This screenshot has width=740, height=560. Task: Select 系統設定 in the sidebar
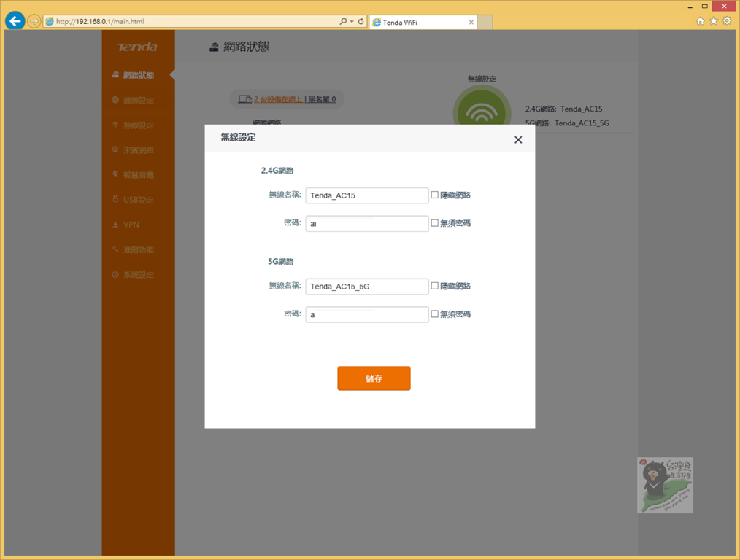(138, 274)
